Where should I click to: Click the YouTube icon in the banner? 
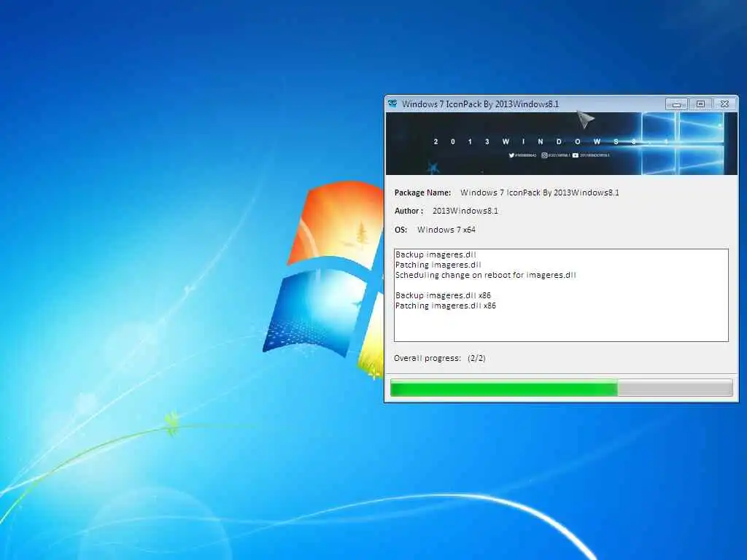tap(576, 155)
